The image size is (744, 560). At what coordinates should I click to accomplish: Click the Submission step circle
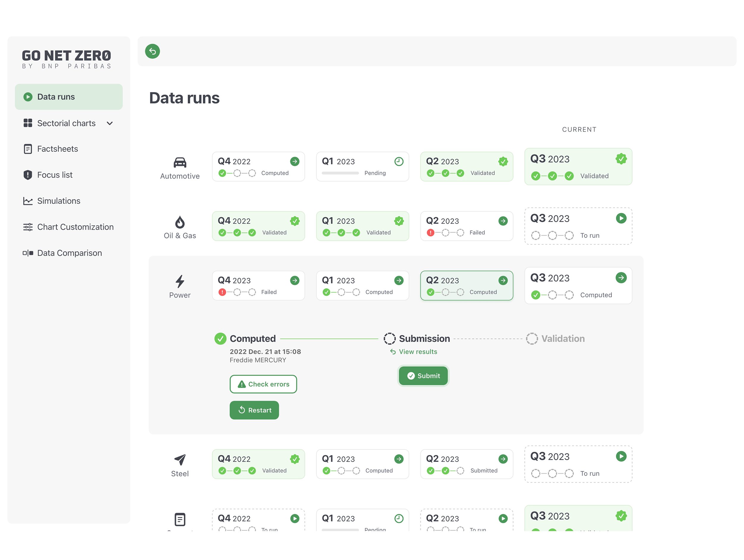point(390,339)
